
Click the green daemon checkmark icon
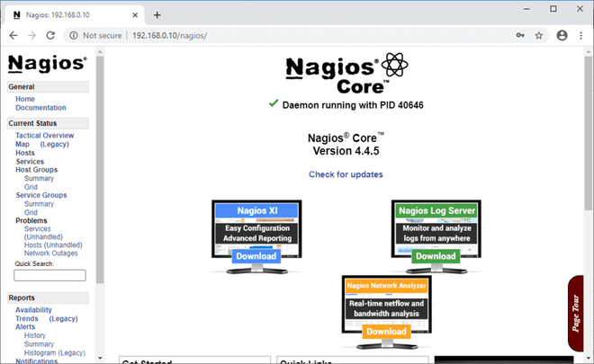[x=274, y=103]
